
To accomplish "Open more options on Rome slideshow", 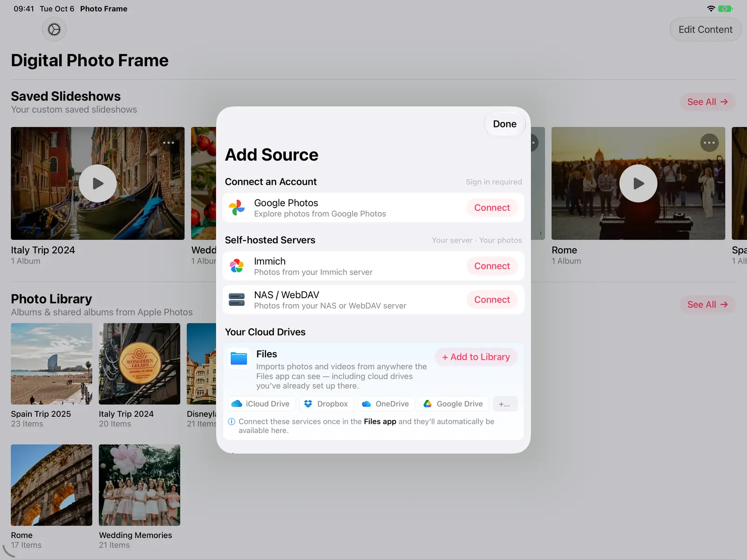I will [x=709, y=143].
